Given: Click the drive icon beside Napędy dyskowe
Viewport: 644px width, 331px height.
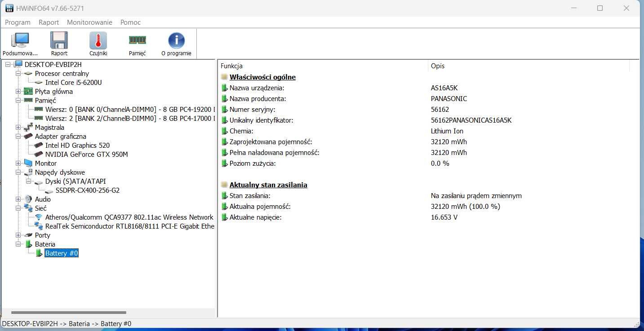Looking at the screenshot, I should [x=28, y=172].
